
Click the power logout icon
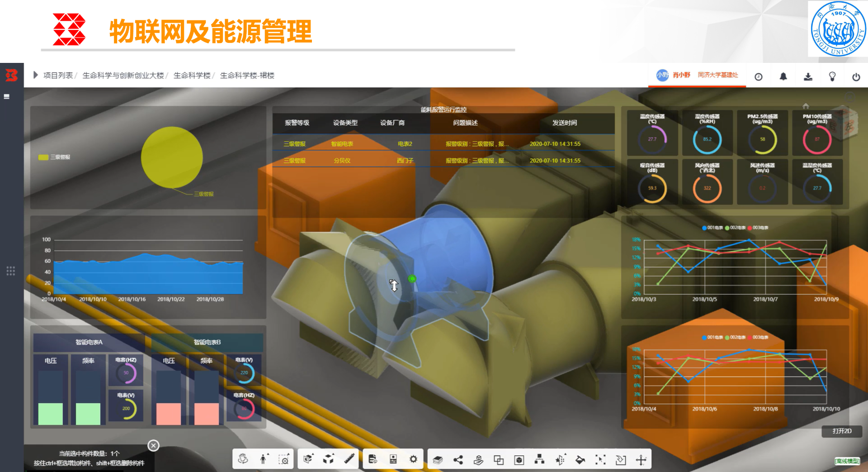[x=856, y=76]
